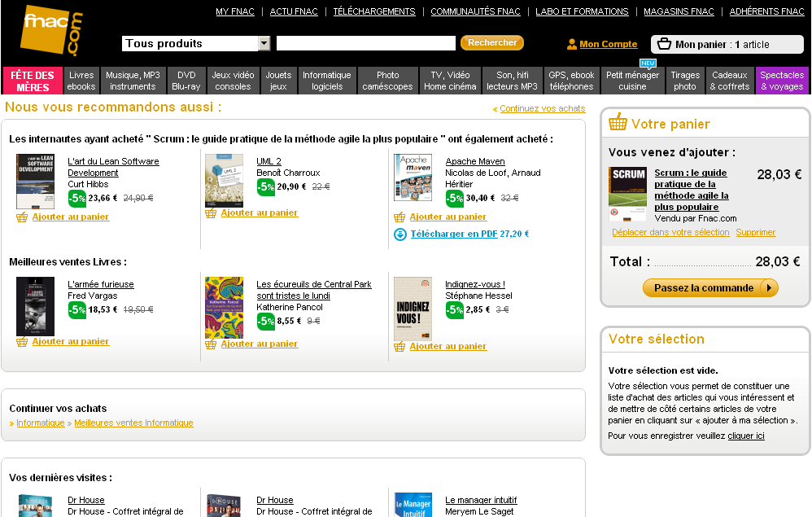Open MAGASINS FNAC in top menu
Image resolution: width=812 pixels, height=517 pixels.
(679, 11)
